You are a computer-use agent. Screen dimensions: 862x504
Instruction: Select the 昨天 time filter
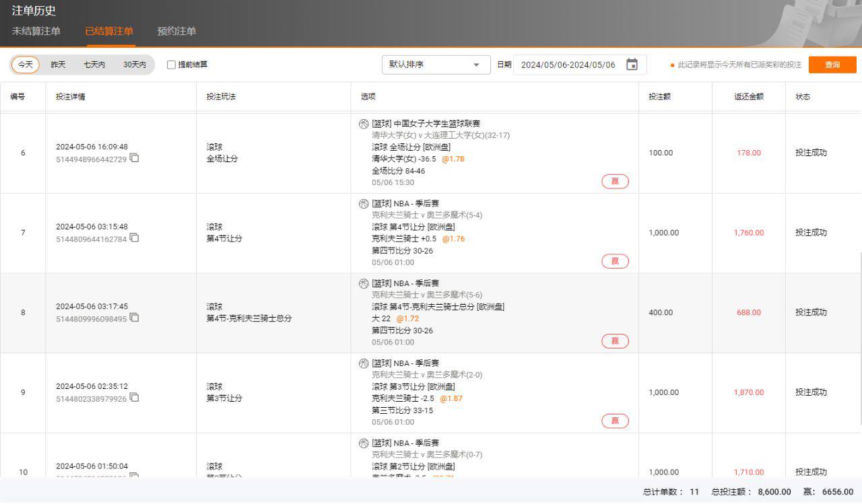pos(59,65)
